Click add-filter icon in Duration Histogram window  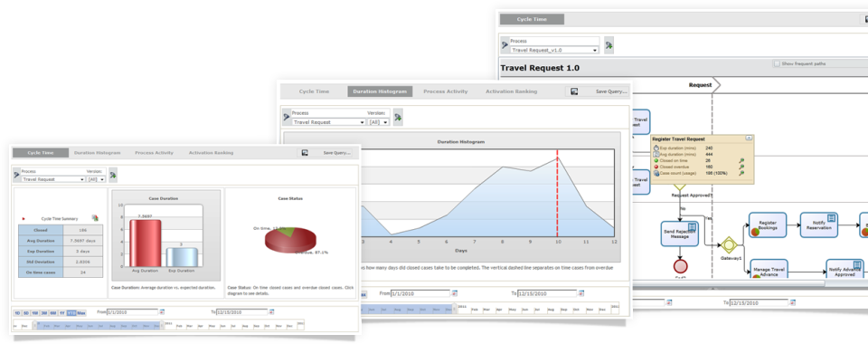[x=398, y=117]
